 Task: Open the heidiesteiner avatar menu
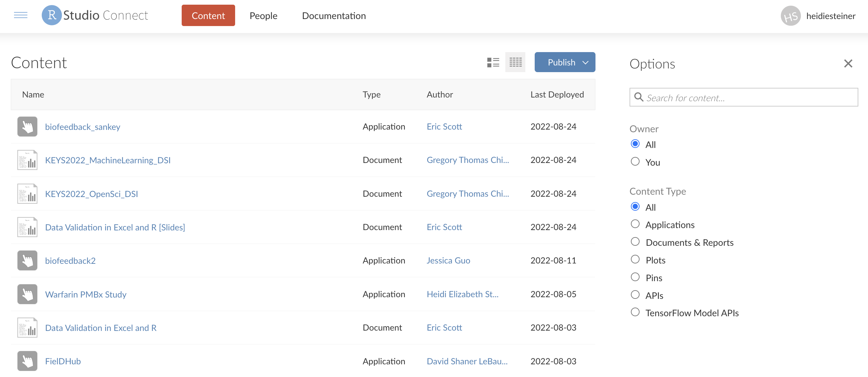click(x=791, y=15)
